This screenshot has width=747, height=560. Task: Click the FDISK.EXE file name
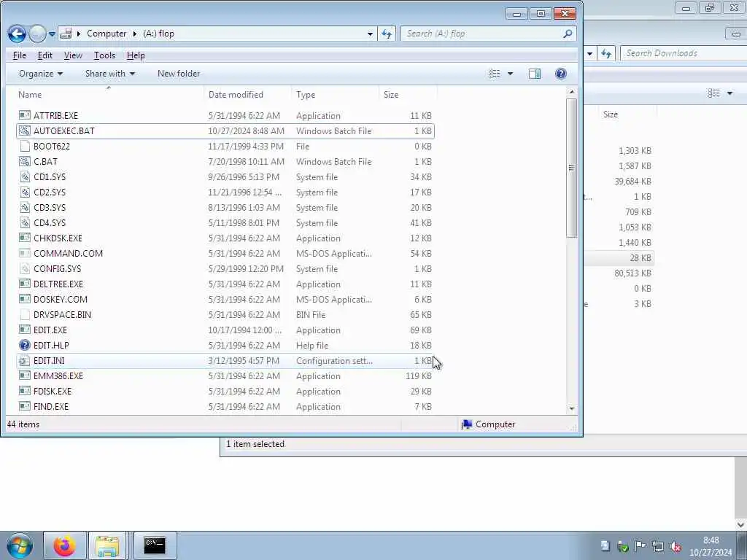click(53, 392)
